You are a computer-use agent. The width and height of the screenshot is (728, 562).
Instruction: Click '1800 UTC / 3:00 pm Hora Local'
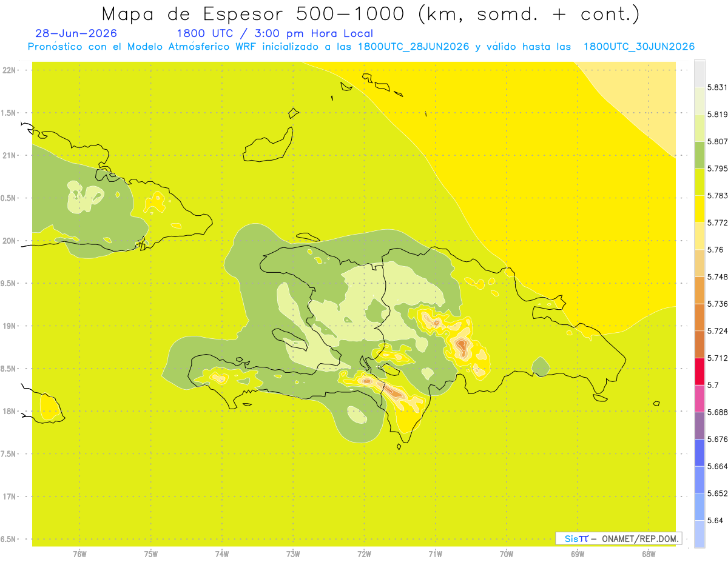(275, 34)
